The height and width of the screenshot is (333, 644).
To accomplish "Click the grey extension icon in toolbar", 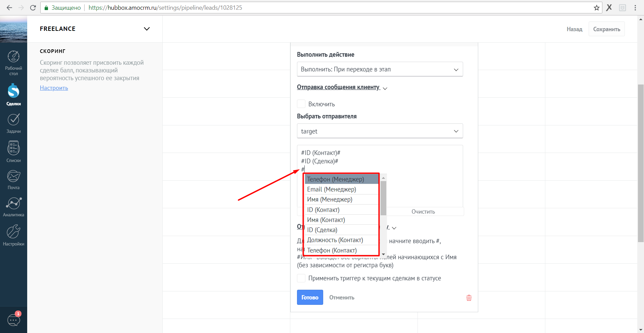I will 623,8.
